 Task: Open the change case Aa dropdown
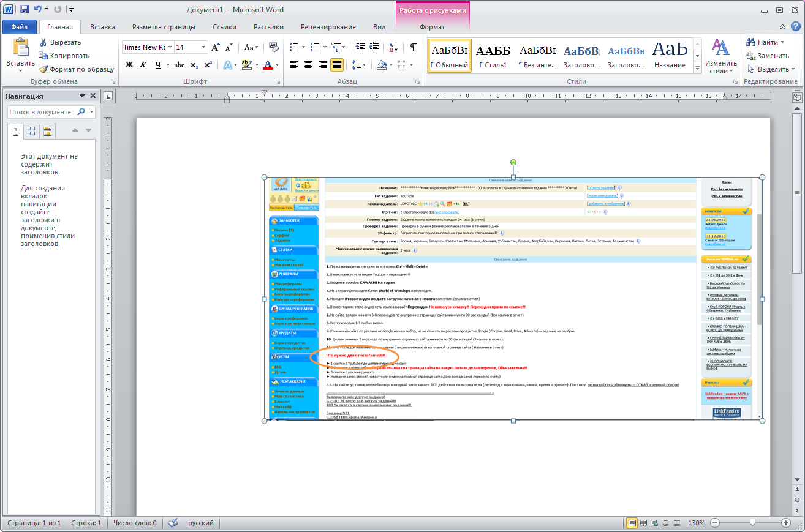[251, 47]
